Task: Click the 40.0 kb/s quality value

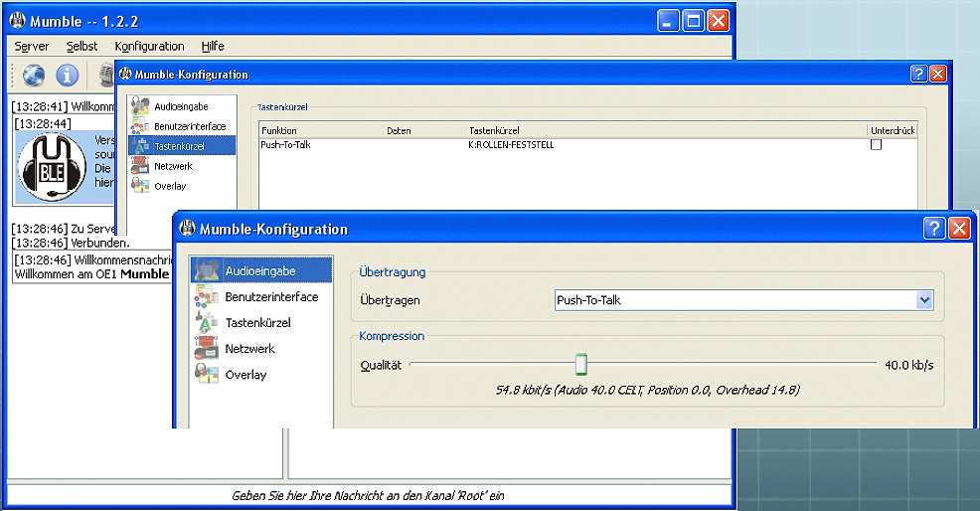Action: 909,365
